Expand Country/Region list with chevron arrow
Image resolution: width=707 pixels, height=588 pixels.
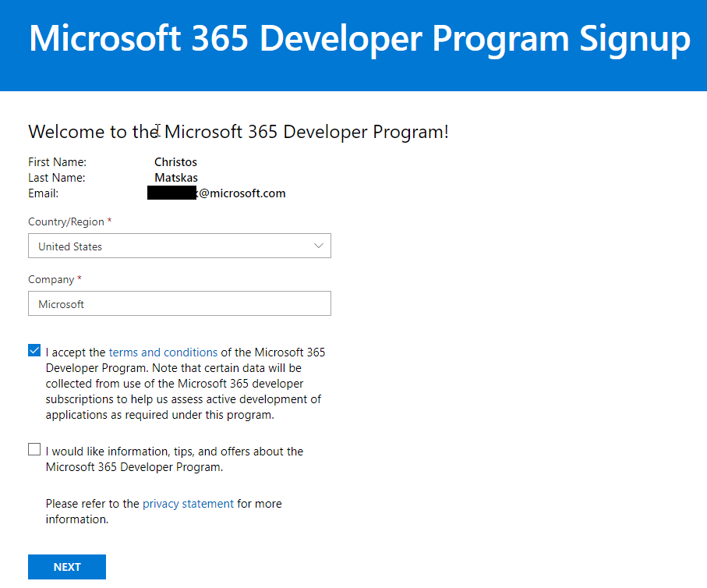pyautogui.click(x=319, y=246)
